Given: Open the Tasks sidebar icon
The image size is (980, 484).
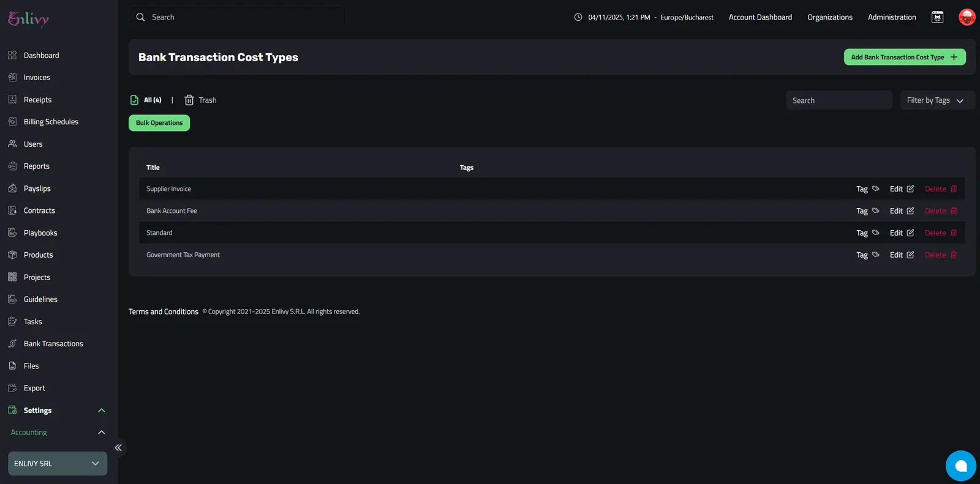Looking at the screenshot, I should 12,321.
